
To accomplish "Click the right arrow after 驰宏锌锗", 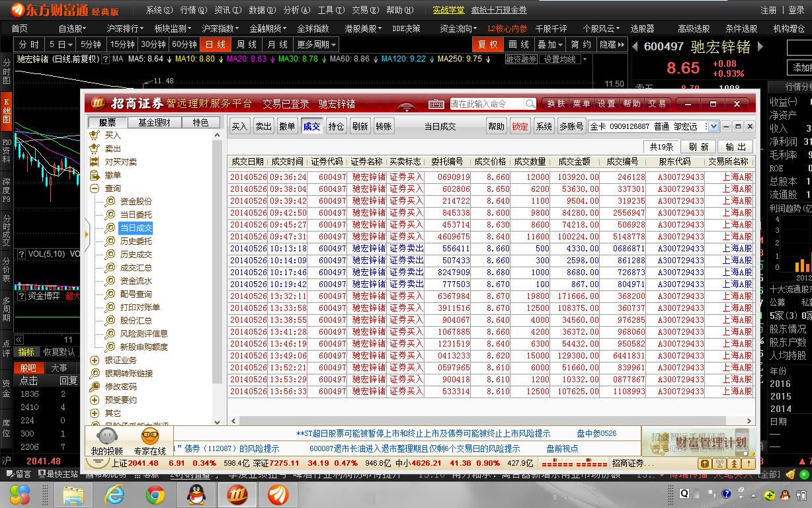I will tap(760, 46).
